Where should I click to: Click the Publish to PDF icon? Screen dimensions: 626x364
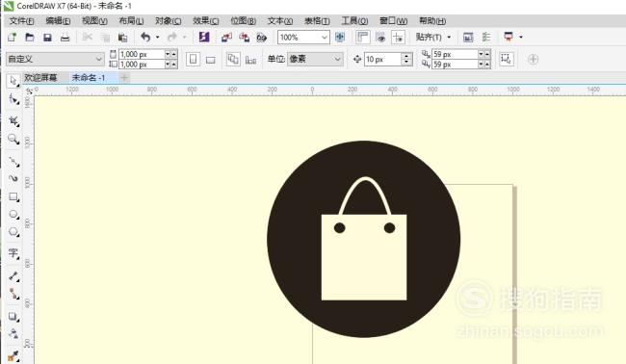262,38
